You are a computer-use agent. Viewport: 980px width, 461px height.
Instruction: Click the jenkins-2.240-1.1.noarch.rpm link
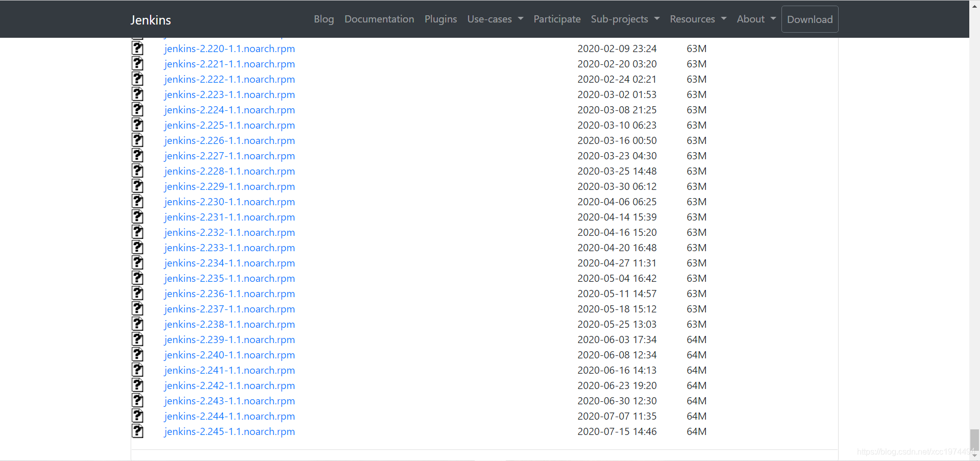point(230,355)
